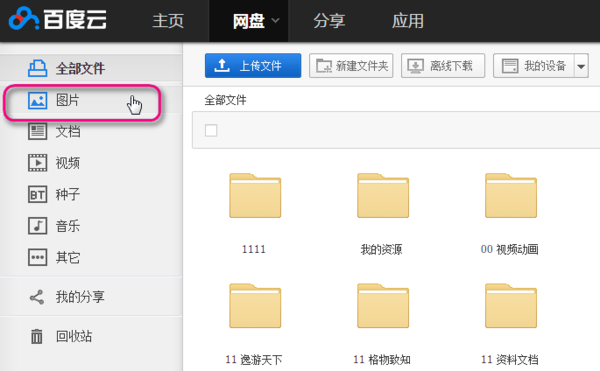Open the 应用 tab
The image size is (600, 371).
(x=408, y=21)
